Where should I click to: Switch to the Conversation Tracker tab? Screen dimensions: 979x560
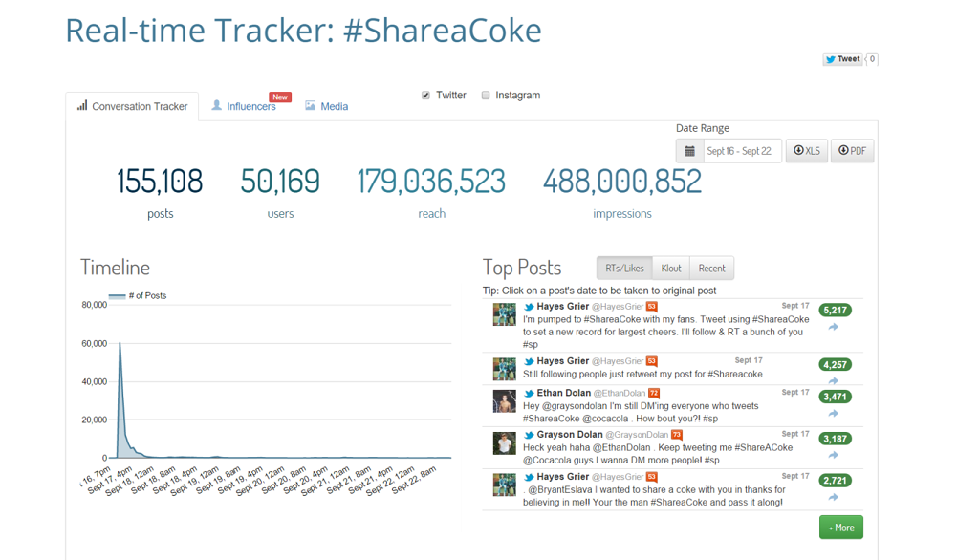coord(132,107)
